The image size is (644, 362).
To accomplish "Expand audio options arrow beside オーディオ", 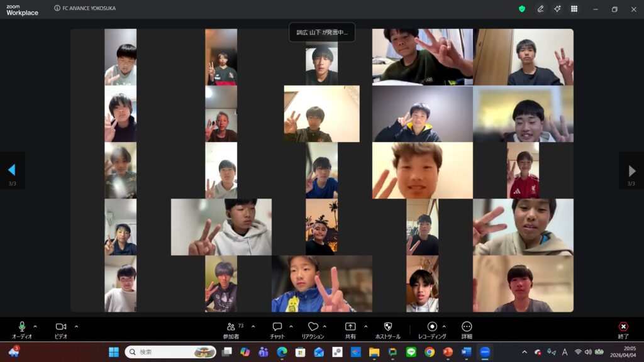I will pyautogui.click(x=35, y=326).
